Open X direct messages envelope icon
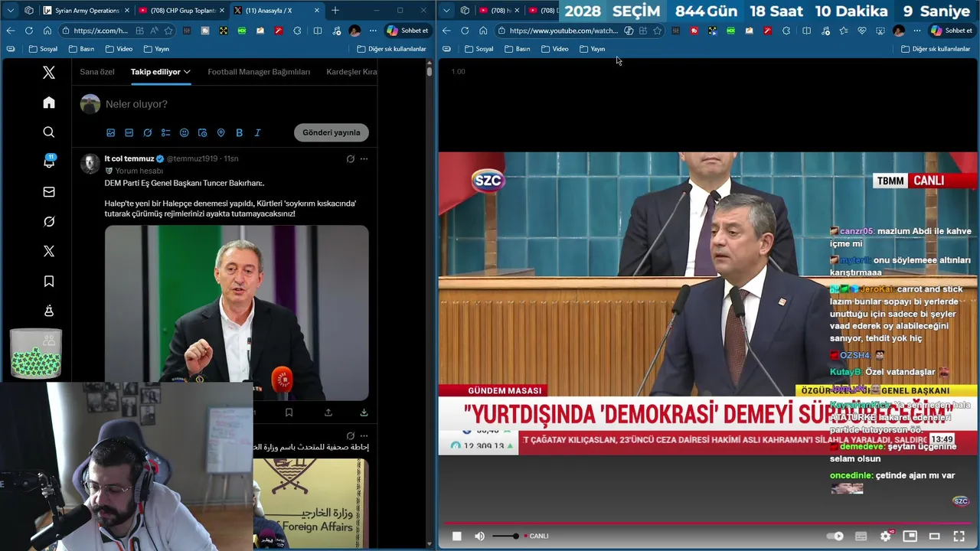This screenshot has height=551, width=980. point(49,192)
